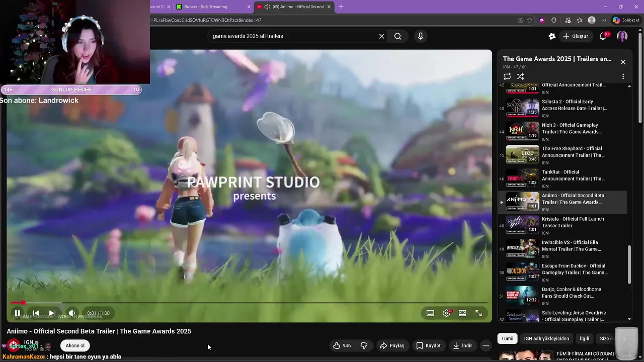The width and height of the screenshot is (644, 362).
Task: Enter fullscreen video mode
Action: (x=478, y=313)
